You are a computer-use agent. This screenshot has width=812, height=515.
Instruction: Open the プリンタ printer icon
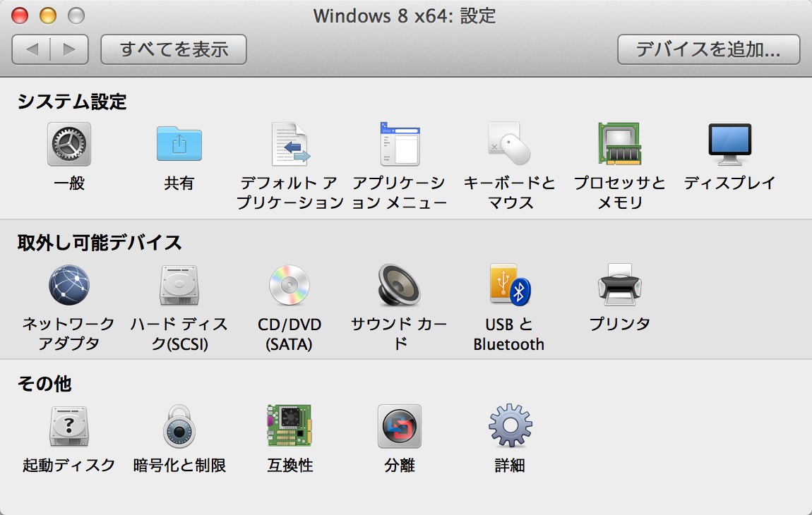619,284
